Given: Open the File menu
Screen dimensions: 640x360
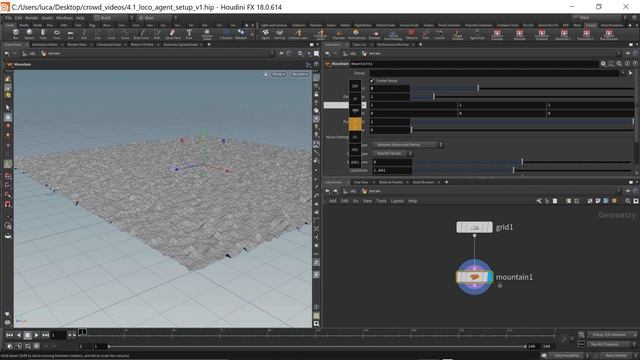Looking at the screenshot, I should (x=8, y=18).
